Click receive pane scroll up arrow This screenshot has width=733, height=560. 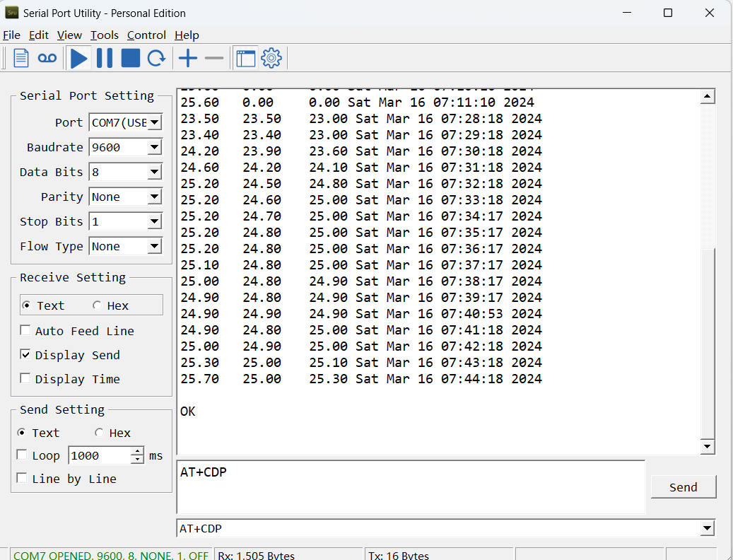[x=708, y=97]
